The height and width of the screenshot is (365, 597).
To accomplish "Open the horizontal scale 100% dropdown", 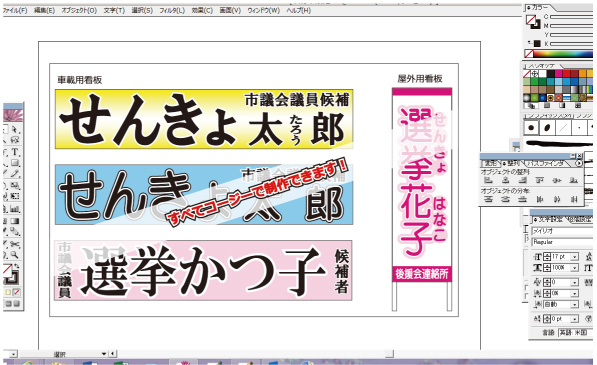I will (x=574, y=268).
